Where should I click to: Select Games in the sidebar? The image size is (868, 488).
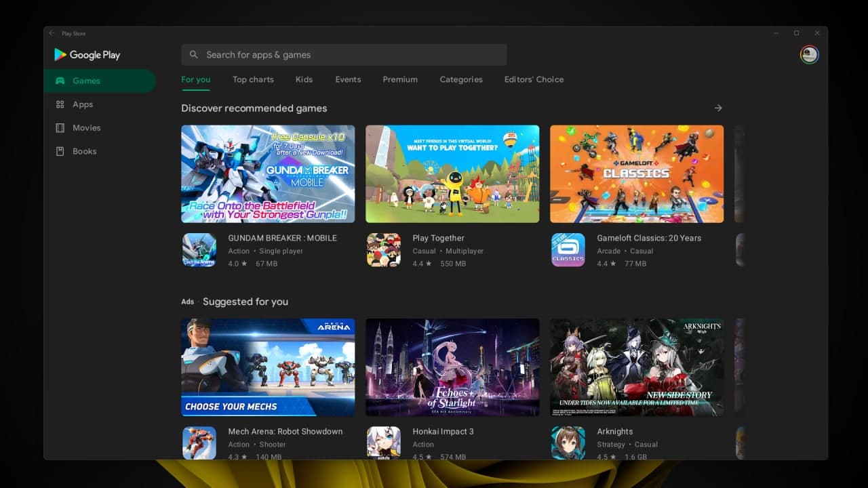coord(86,80)
